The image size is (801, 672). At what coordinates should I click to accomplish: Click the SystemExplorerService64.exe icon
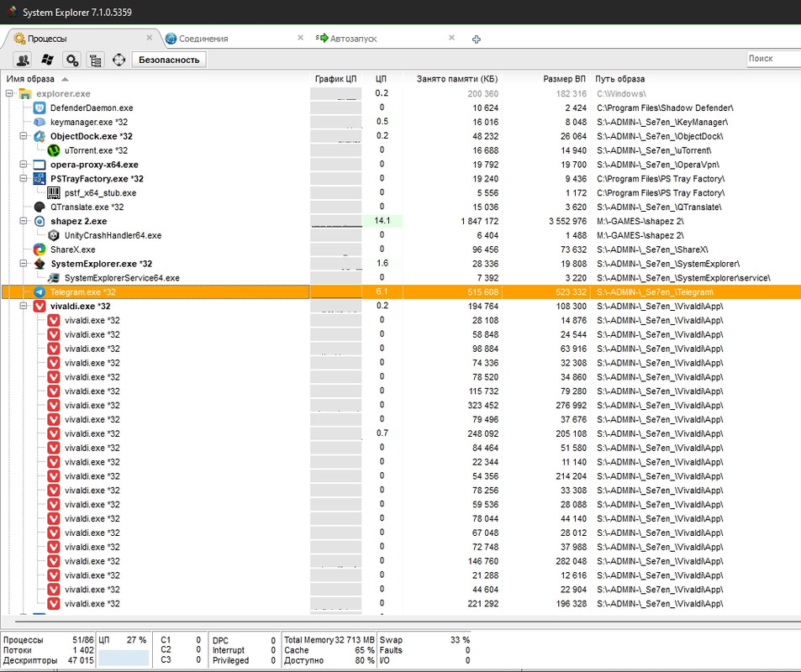[54, 278]
